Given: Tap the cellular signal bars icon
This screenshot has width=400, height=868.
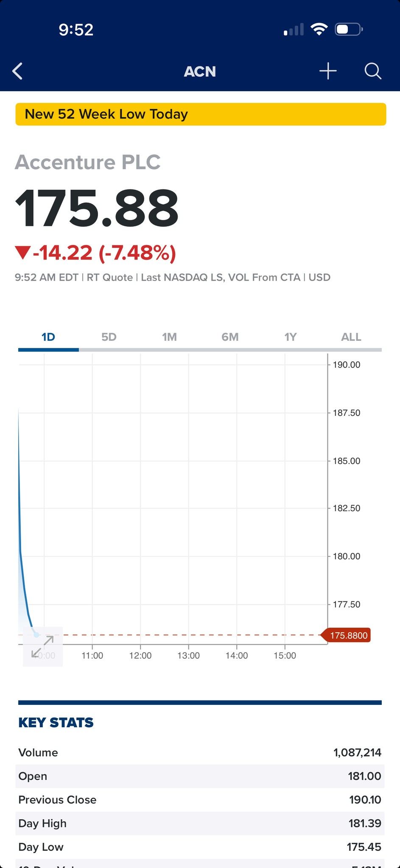Looking at the screenshot, I should click(294, 30).
